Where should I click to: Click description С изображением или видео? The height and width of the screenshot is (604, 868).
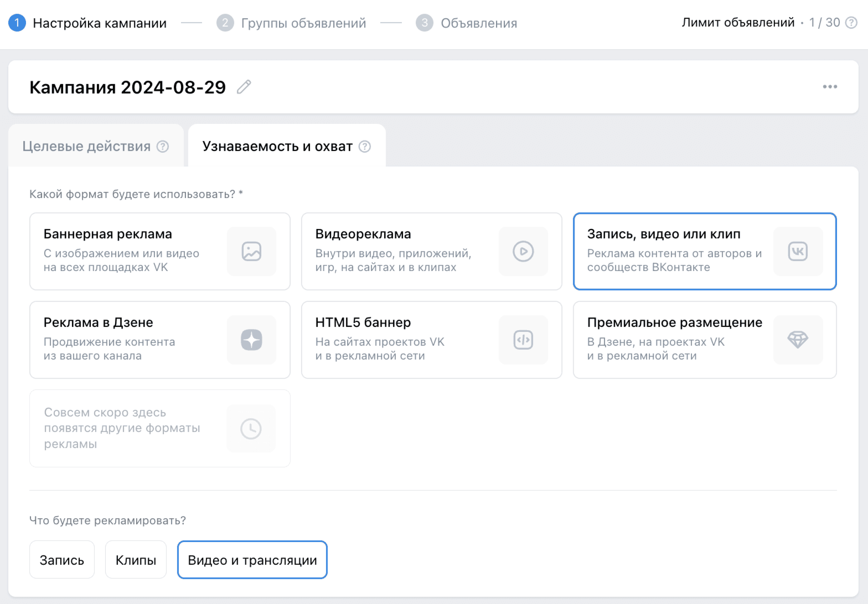coord(121,260)
